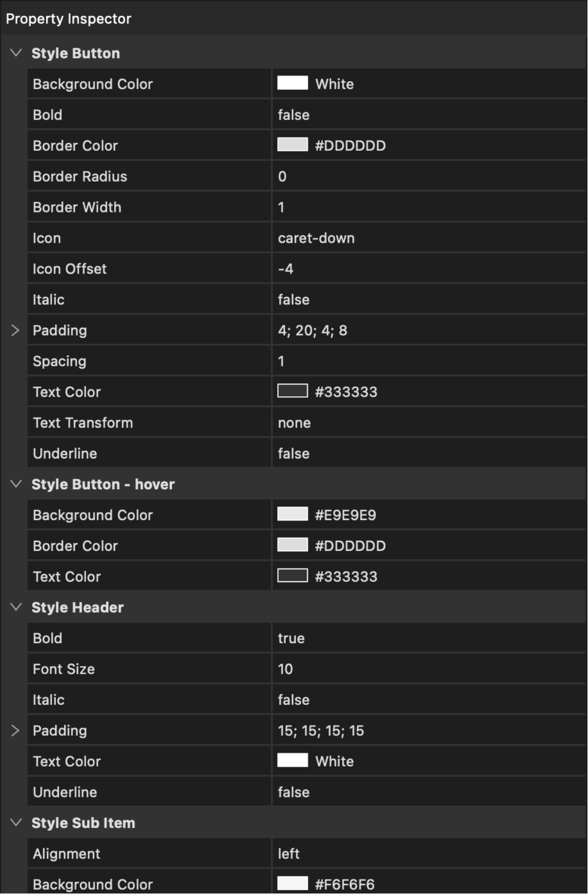Click Border Radius value field
Viewport: 588px width, 894px height.
coord(282,176)
